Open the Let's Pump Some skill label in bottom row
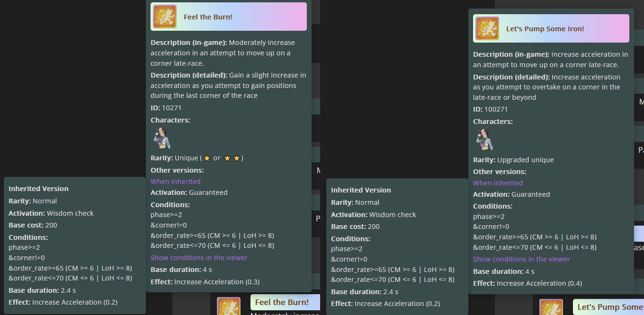Screen dimensions: 644x315 [x=608, y=307]
